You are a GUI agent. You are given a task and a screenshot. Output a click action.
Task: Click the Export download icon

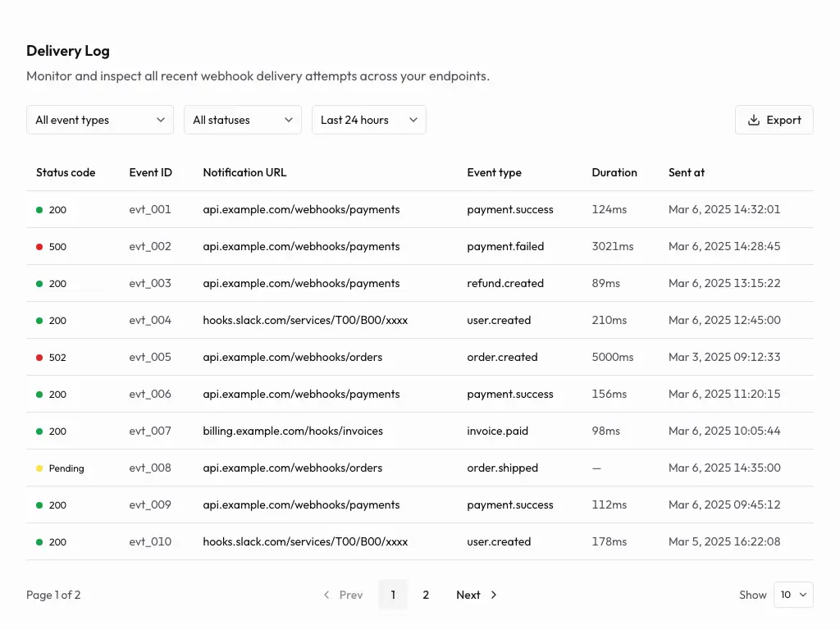point(754,120)
